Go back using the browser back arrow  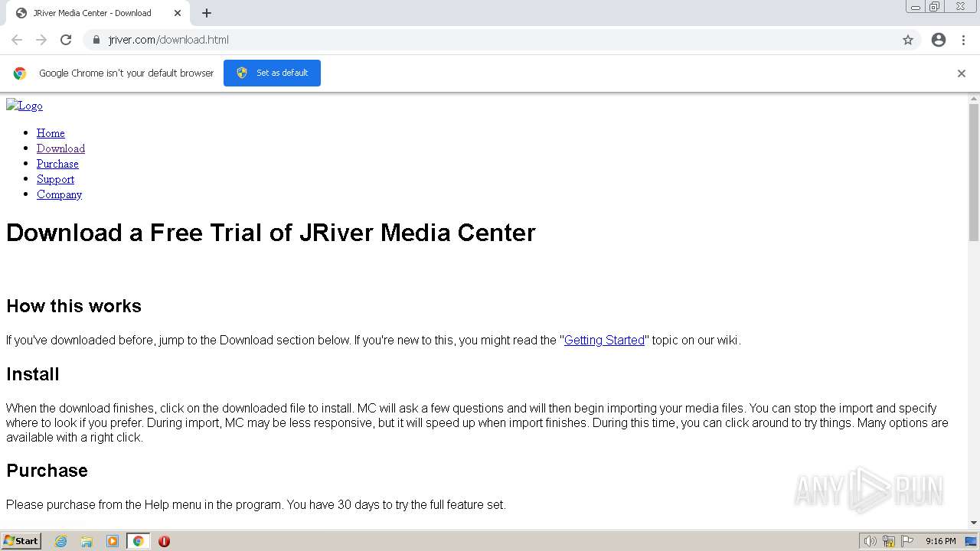tap(17, 40)
